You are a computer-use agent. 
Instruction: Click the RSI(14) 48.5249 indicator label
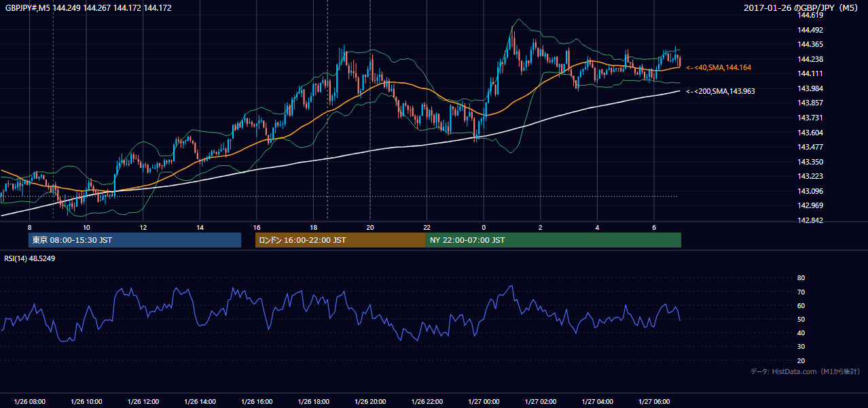(x=30, y=258)
